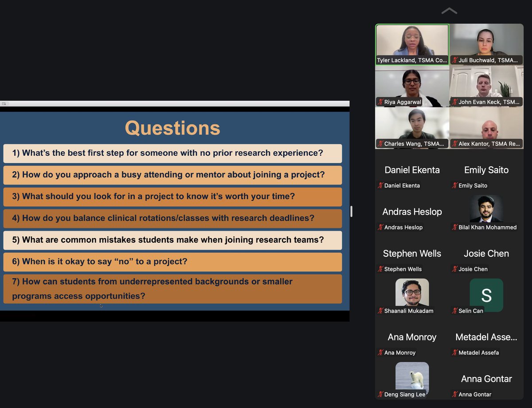This screenshot has height=408, width=532.
Task: Click the small 'Metadel Assefa' name label
Action: 479,353
